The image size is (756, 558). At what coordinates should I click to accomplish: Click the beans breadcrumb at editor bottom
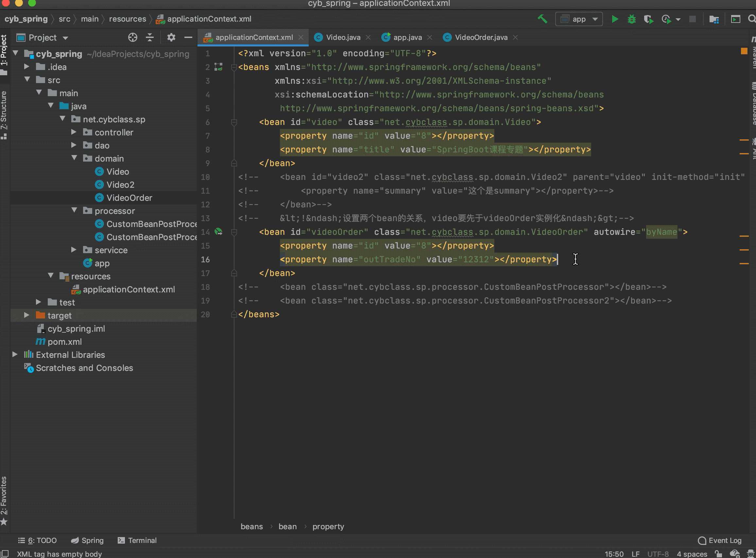click(x=251, y=527)
